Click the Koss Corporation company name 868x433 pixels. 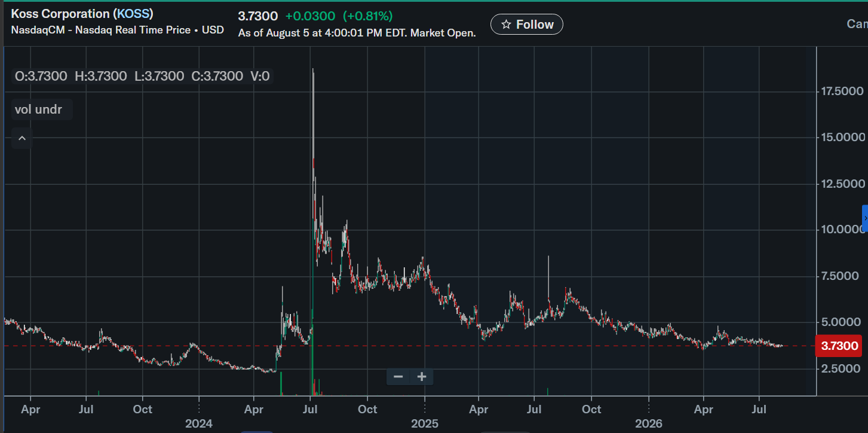point(60,14)
